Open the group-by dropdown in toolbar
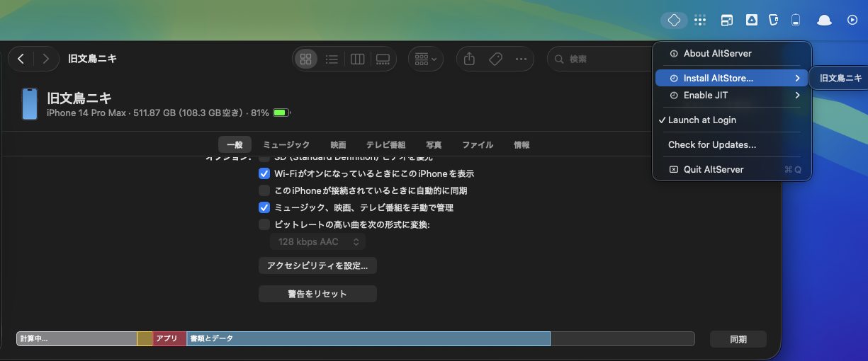Image resolution: width=868 pixels, height=361 pixels. [x=426, y=59]
